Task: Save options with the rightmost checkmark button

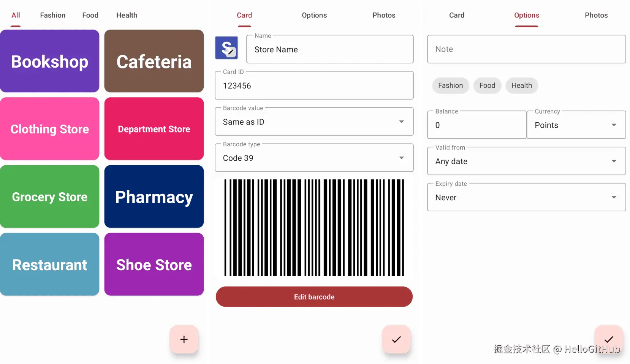Action: pyautogui.click(x=609, y=339)
